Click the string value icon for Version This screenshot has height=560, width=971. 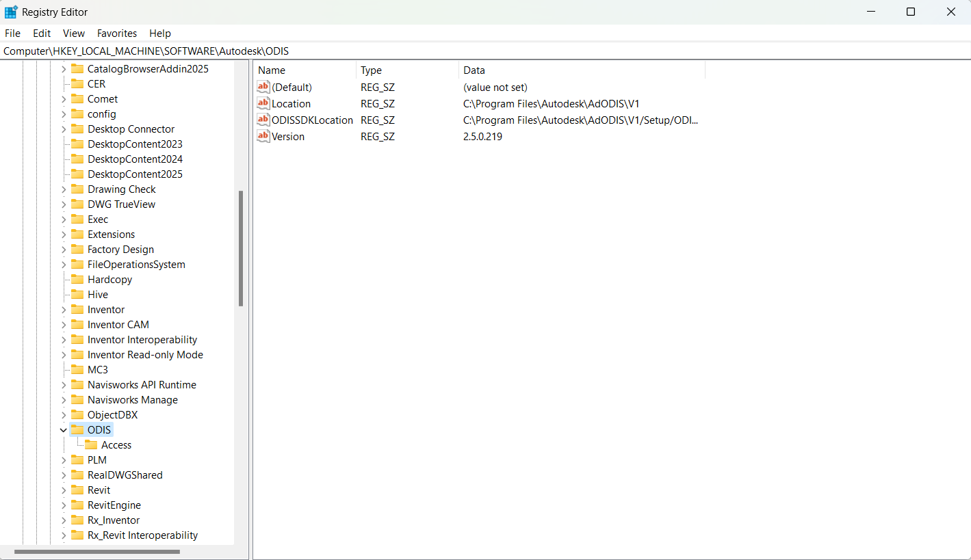(x=263, y=136)
